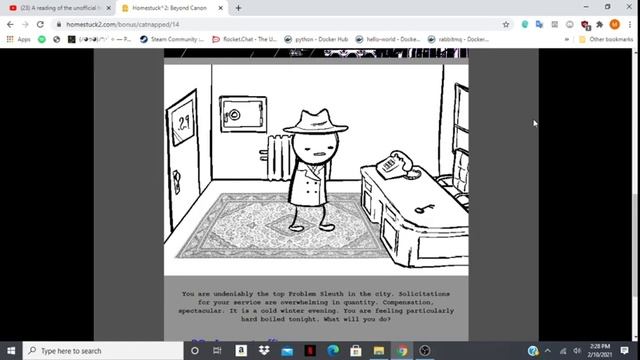Open the Get Help tray icon

tap(533, 351)
